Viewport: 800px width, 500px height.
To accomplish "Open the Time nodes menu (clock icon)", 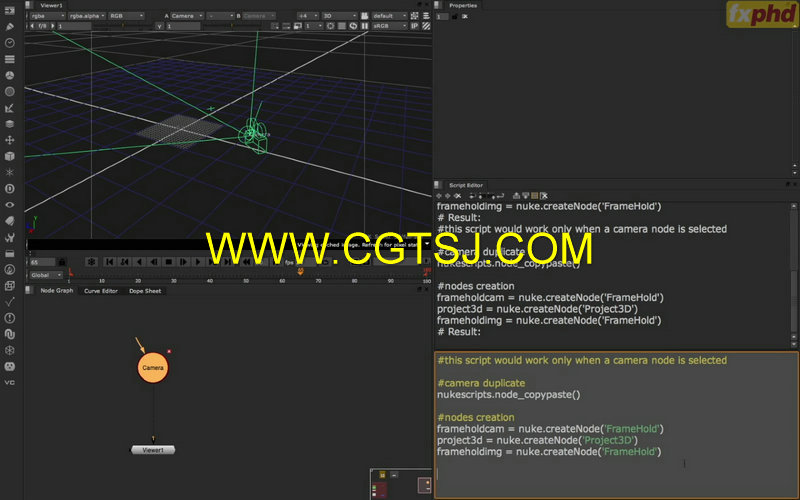I will pos(9,43).
